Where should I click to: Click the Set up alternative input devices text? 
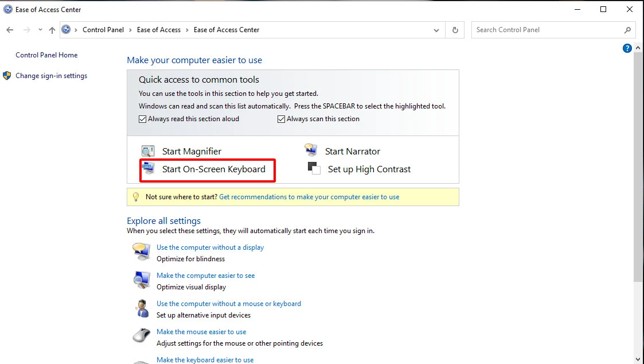(204, 315)
